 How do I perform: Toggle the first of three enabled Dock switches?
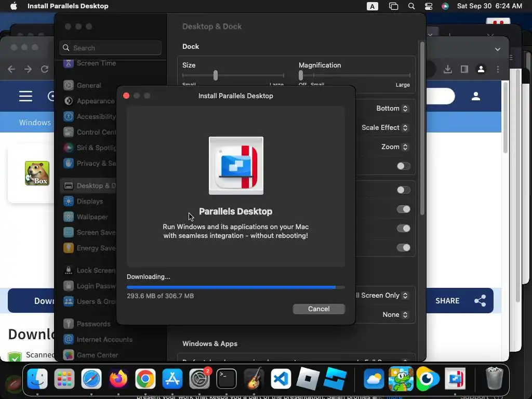[403, 209]
